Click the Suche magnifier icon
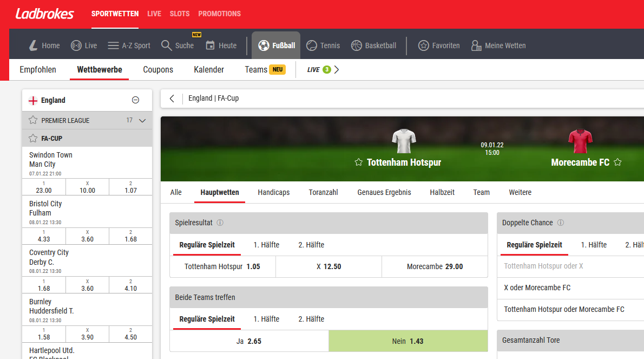Screen dimensions: 644x359 click(166, 45)
